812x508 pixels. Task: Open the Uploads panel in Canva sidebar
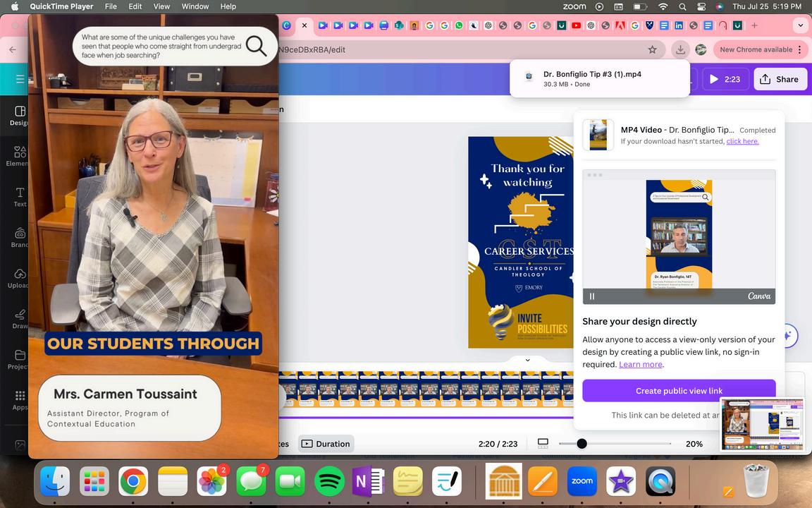click(x=19, y=278)
